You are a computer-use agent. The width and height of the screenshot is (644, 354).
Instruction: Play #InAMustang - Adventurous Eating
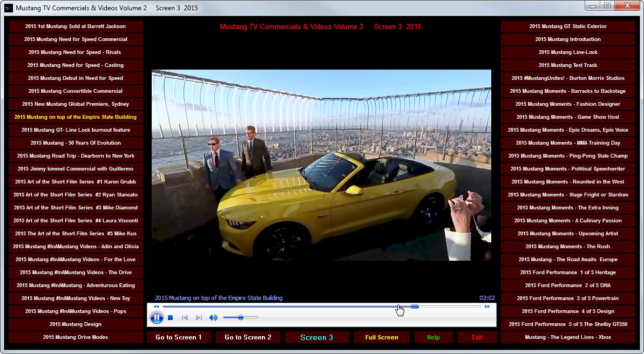pyautogui.click(x=76, y=285)
